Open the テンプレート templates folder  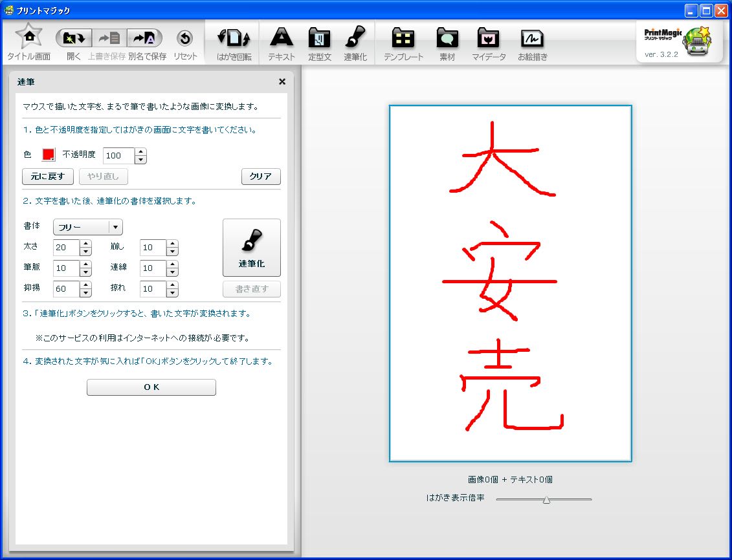[x=403, y=39]
